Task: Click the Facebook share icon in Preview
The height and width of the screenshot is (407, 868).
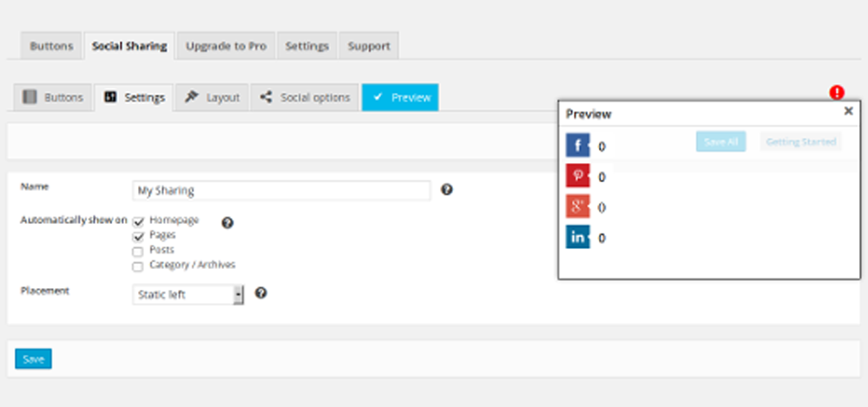Action: [x=578, y=146]
